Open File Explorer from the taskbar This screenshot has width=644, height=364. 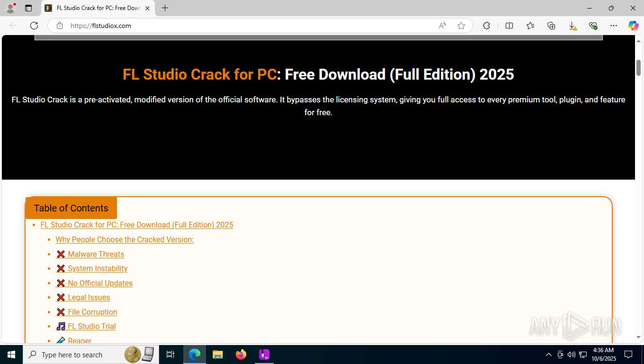[218, 355]
